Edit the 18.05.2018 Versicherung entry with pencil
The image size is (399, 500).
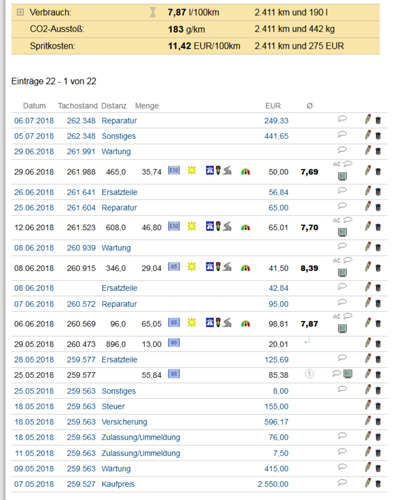(368, 420)
